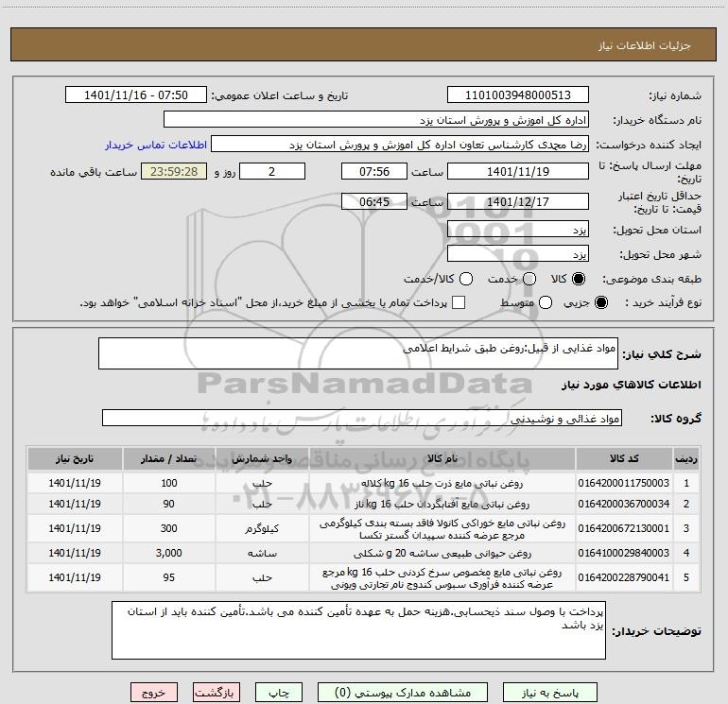Viewport: 728px width, 704px height.
Task: Select the کالا/خدمت radio option
Action: coord(466,279)
